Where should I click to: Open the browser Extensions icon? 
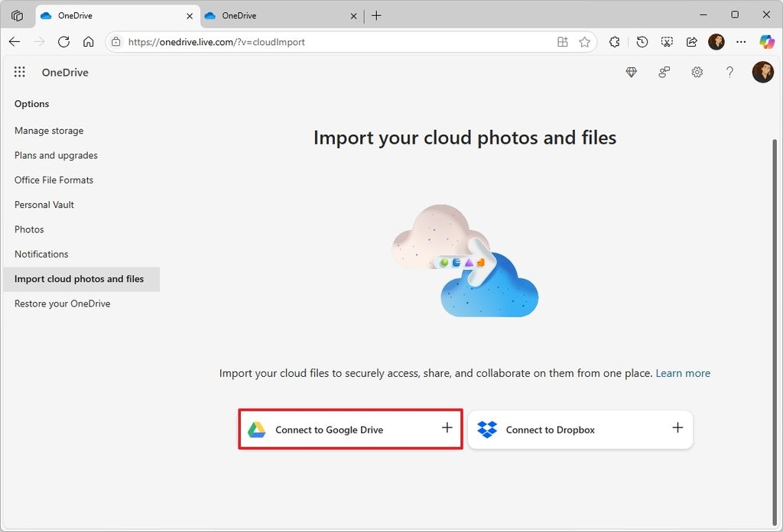click(614, 41)
